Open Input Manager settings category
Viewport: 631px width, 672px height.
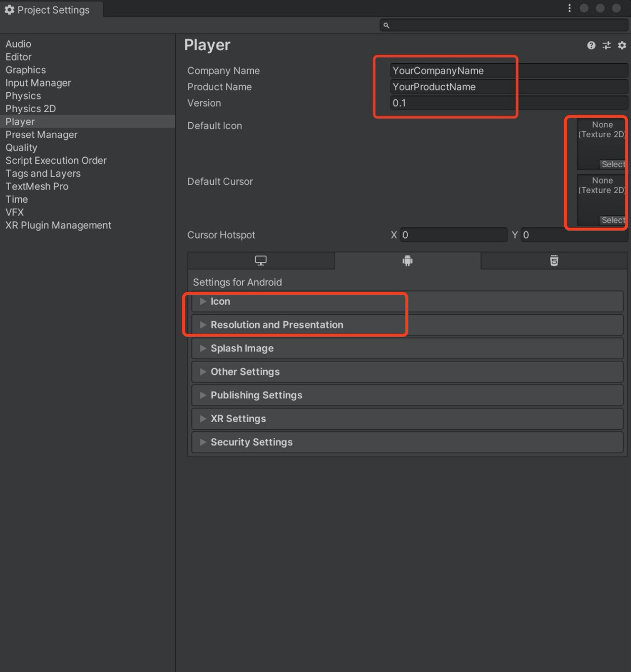tap(88, 83)
